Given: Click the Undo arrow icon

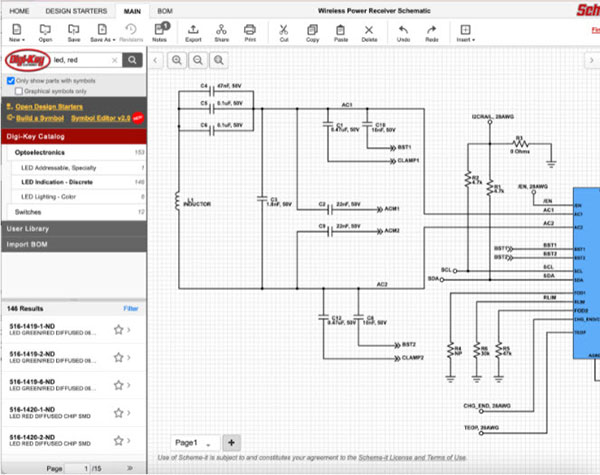Looking at the screenshot, I should pos(403,32).
